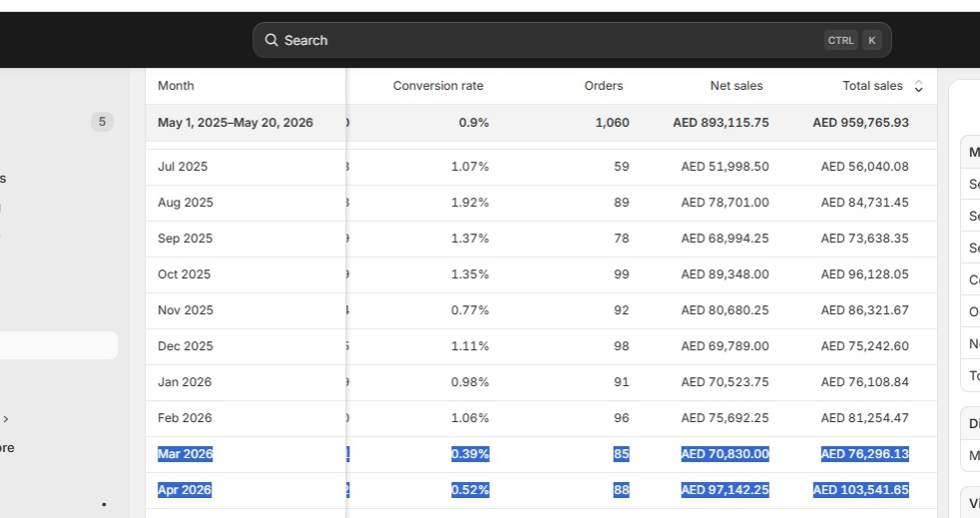Click the Month column header

(176, 86)
